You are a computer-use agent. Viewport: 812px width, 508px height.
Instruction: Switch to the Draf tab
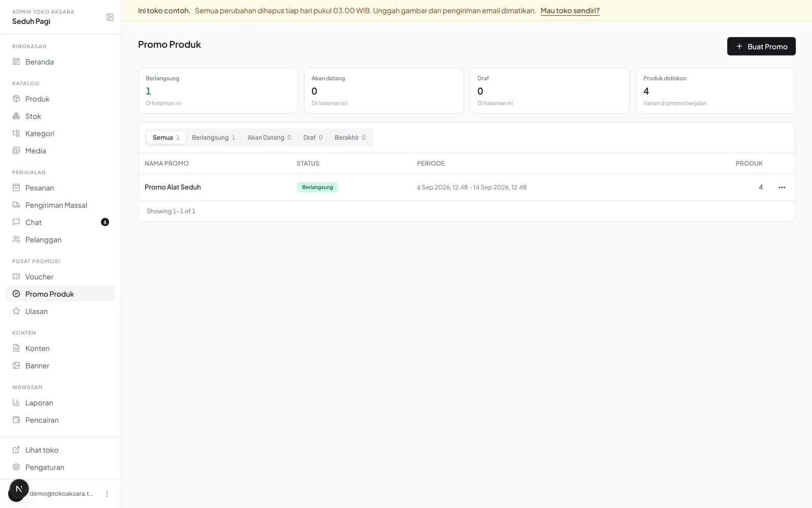313,138
